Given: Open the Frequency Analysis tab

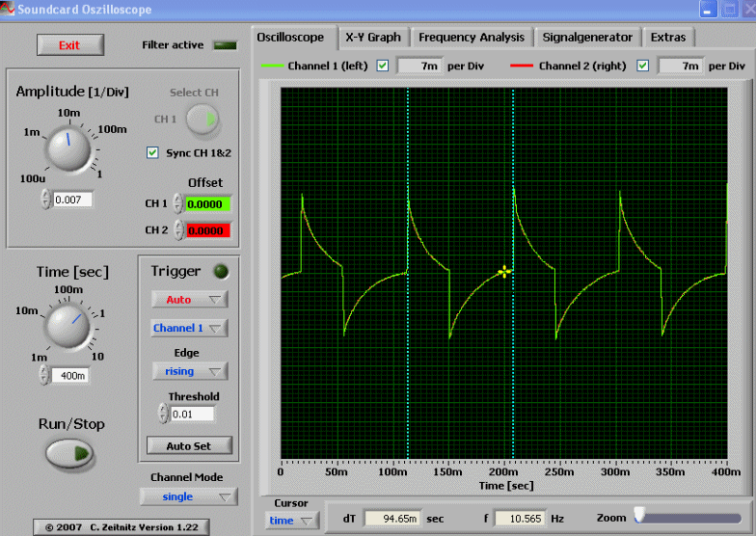Looking at the screenshot, I should click(x=472, y=38).
